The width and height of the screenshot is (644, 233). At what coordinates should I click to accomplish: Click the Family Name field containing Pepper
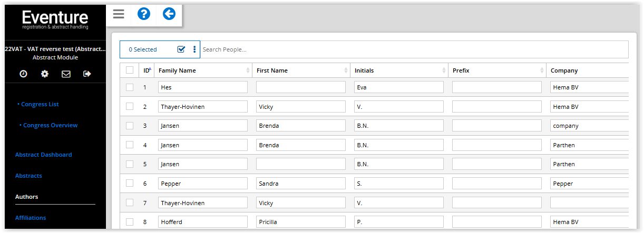(203, 184)
